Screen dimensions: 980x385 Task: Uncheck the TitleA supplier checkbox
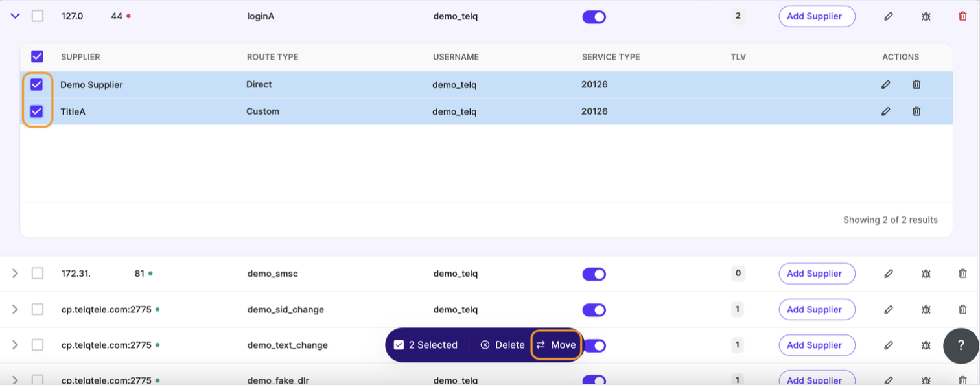[37, 111]
